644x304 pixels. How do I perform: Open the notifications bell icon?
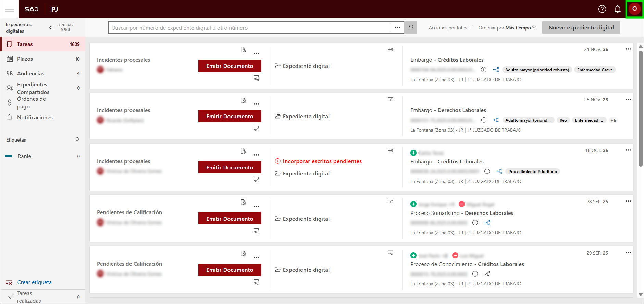(x=618, y=9)
